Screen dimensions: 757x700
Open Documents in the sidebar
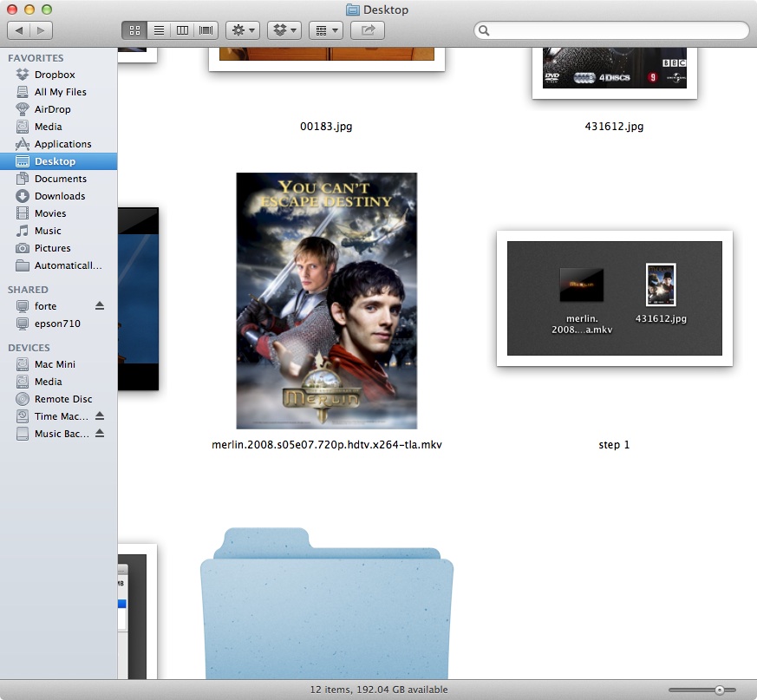tap(58, 179)
